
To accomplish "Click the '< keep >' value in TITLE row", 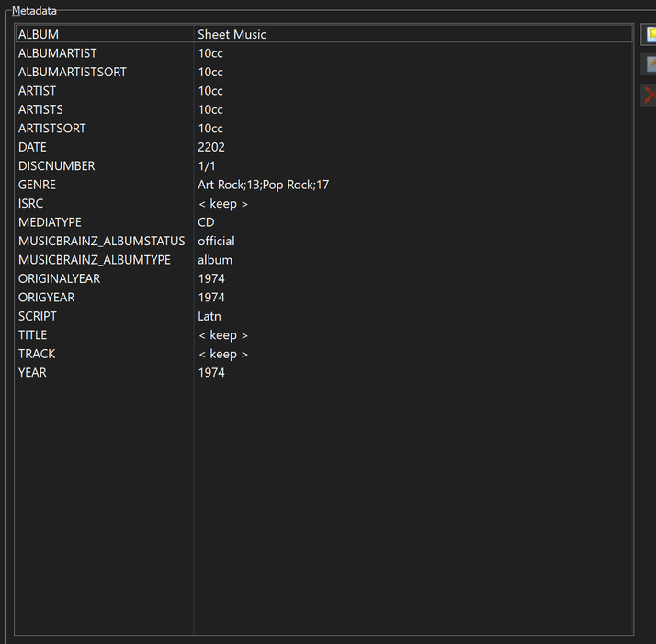I will point(223,335).
